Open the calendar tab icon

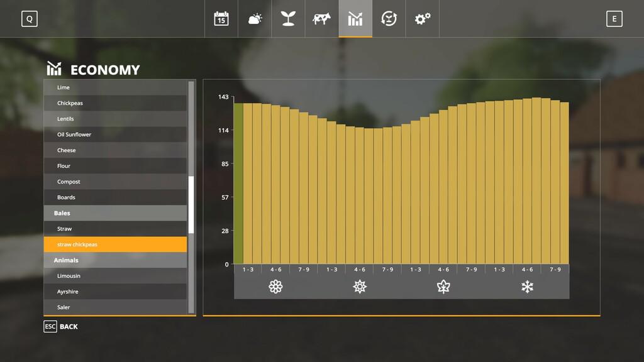coord(221,19)
